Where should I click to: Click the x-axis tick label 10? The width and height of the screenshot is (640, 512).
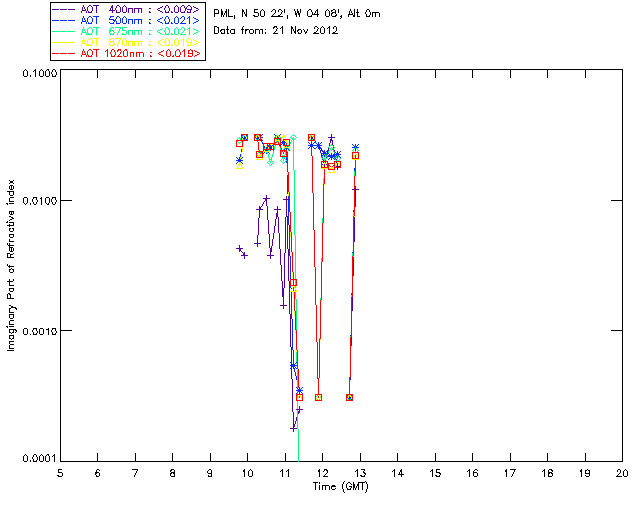click(247, 473)
